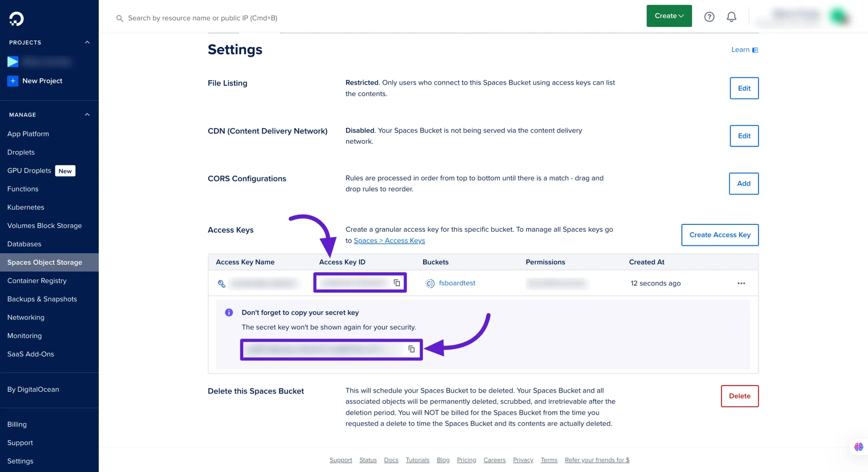The height and width of the screenshot is (472, 868).
Task: Click the fsboardtest bucket icon
Action: tap(430, 283)
